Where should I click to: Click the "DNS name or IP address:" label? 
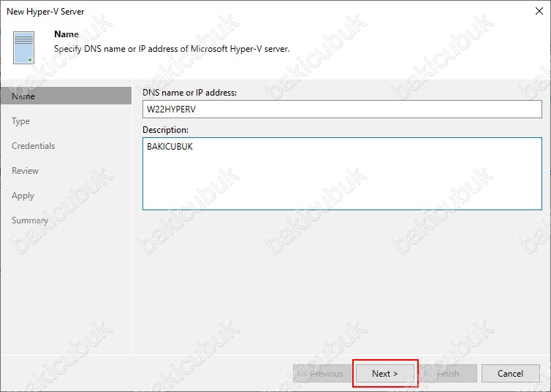(190, 93)
